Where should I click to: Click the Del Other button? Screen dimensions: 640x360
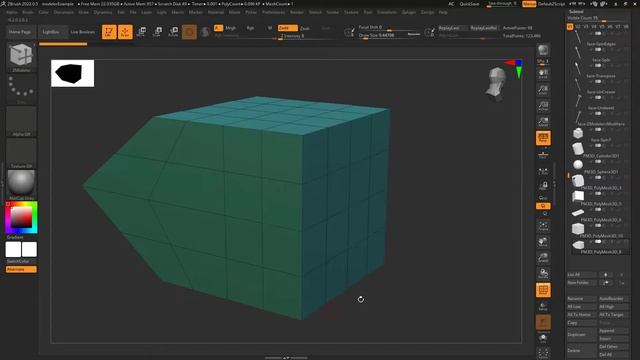click(613, 347)
